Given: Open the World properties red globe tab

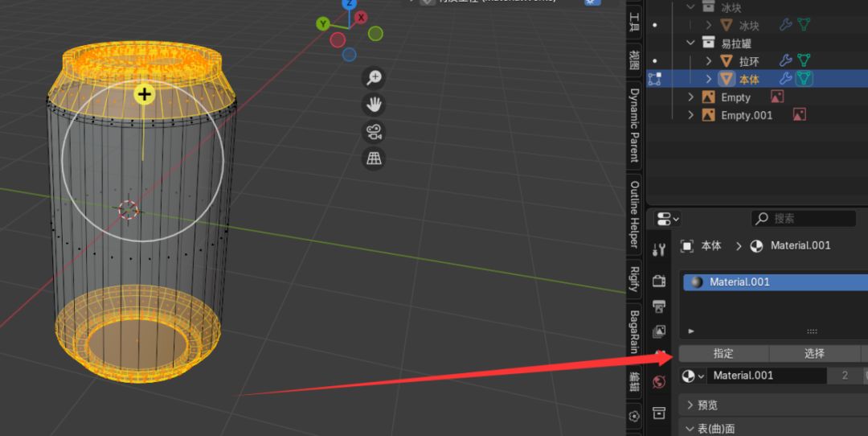Looking at the screenshot, I should [659, 382].
